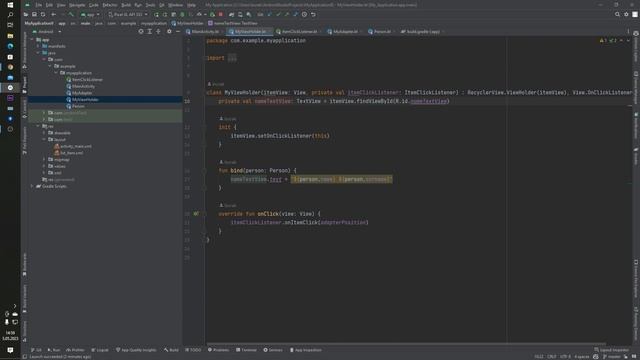Select activity_main.xml in layout folder
This screenshot has height=360, width=640.
(x=73, y=146)
